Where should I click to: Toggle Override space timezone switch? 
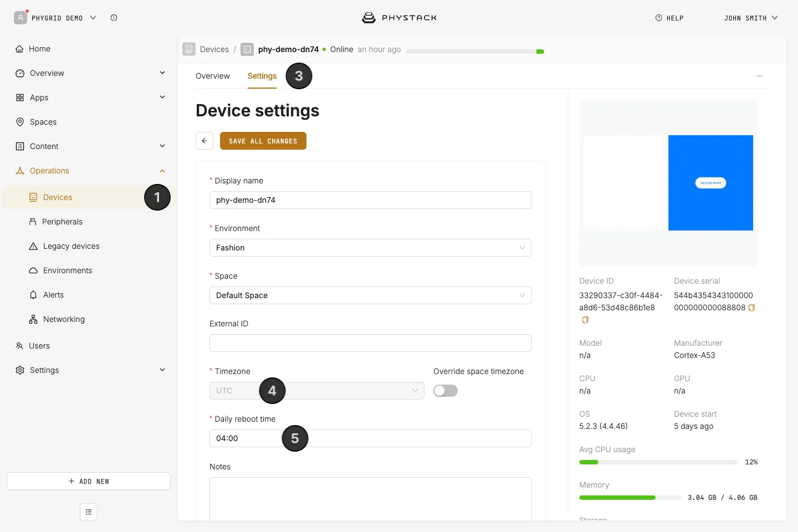tap(446, 391)
